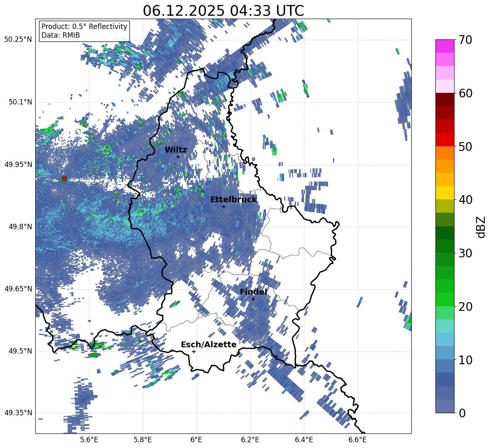Click the 0 value on colorbar
The width and height of the screenshot is (491, 448).
pos(462,413)
